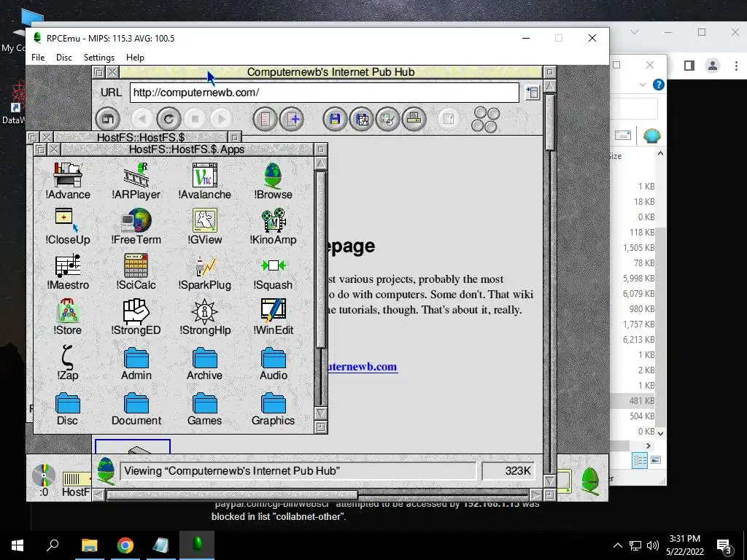Open the !Zap editor icon
The width and height of the screenshot is (747, 560).
(68, 362)
